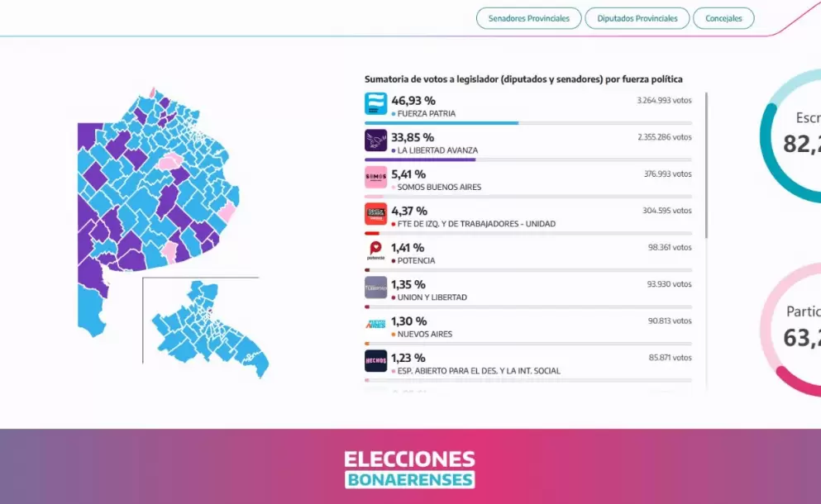Click La Libertad Avanza purple progress bar
Image resolution: width=821 pixels, height=504 pixels.
[x=420, y=159]
